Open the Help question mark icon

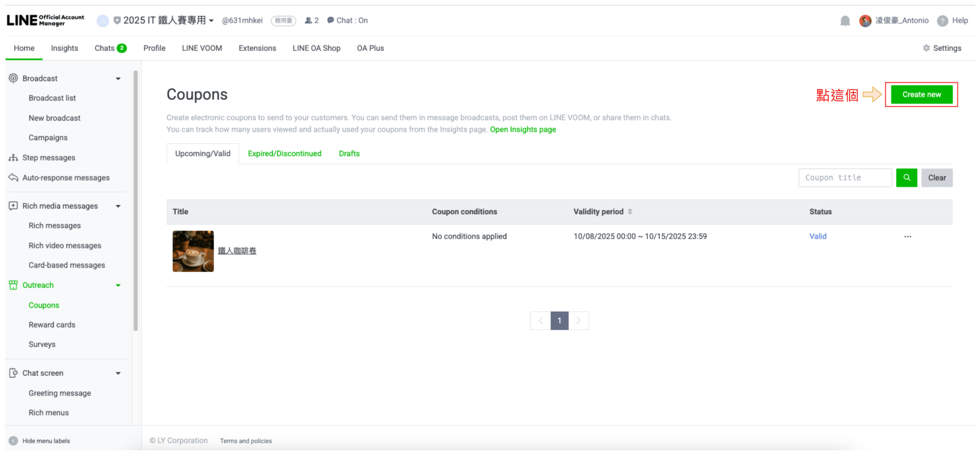click(x=943, y=21)
